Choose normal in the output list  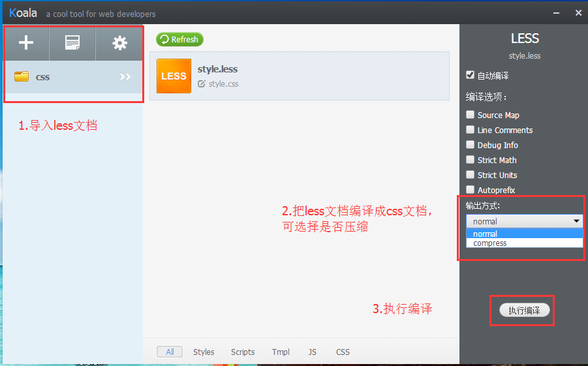click(524, 234)
